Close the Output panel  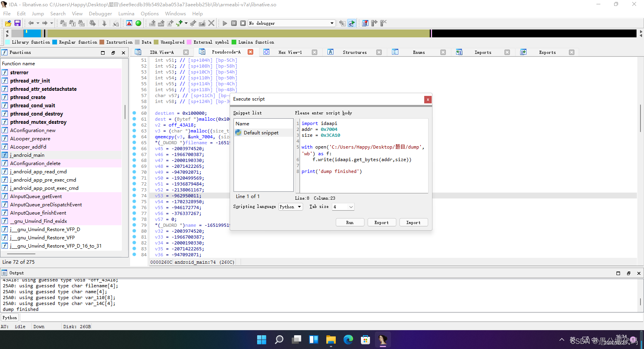(x=638, y=273)
